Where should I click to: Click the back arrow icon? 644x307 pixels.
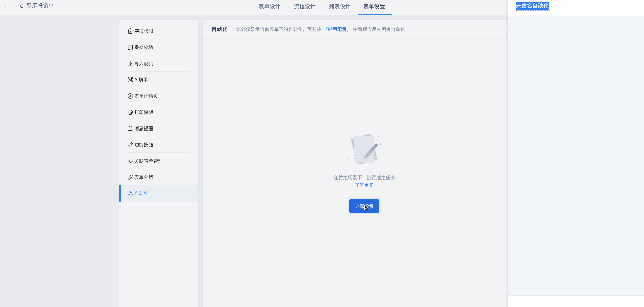pos(6,6)
